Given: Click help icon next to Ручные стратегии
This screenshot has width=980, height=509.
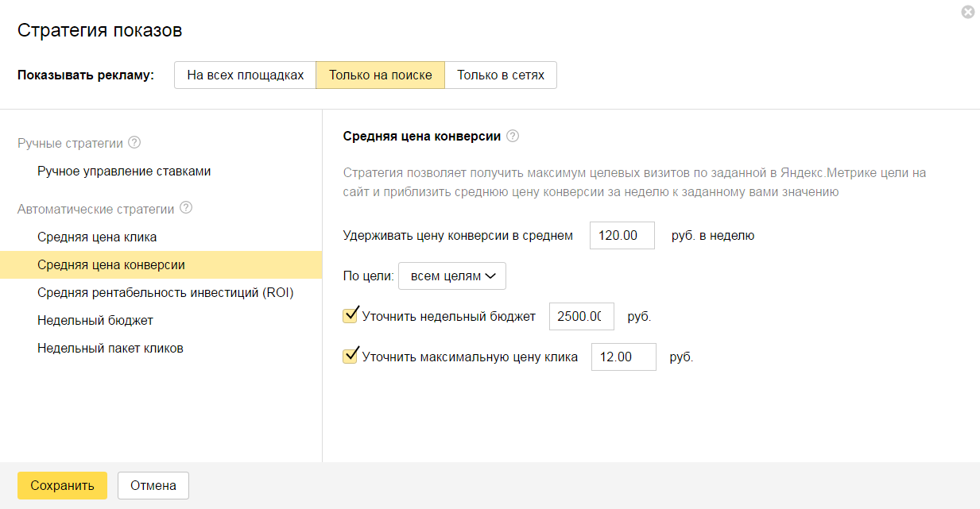Looking at the screenshot, I should point(134,143).
